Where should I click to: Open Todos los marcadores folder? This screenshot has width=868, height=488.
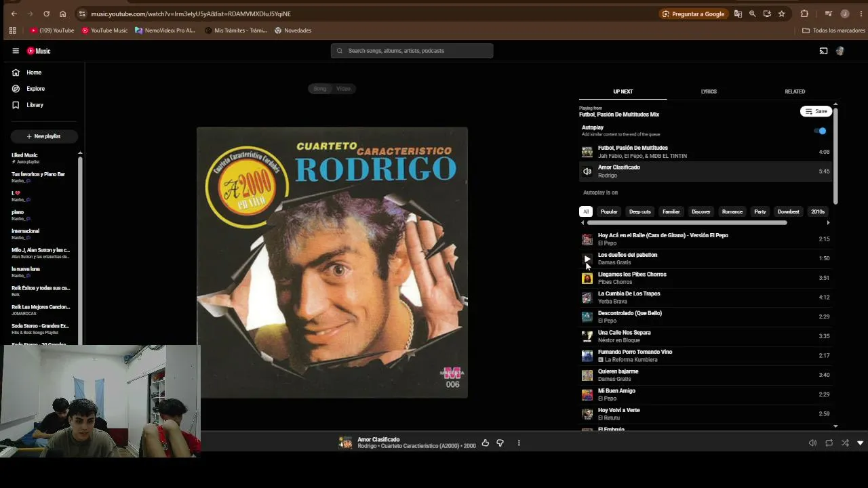click(x=833, y=30)
